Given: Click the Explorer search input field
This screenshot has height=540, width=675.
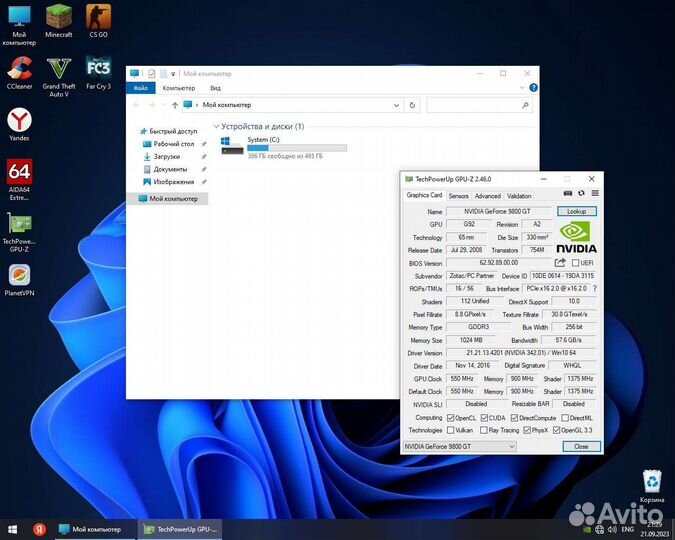Looking at the screenshot, I should pyautogui.click(x=474, y=105).
